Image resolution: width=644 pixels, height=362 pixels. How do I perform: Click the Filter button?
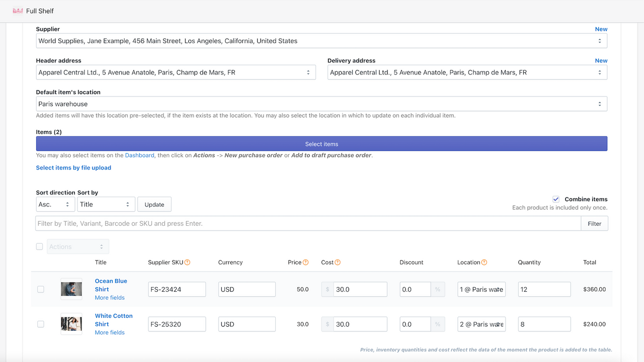pyautogui.click(x=594, y=223)
